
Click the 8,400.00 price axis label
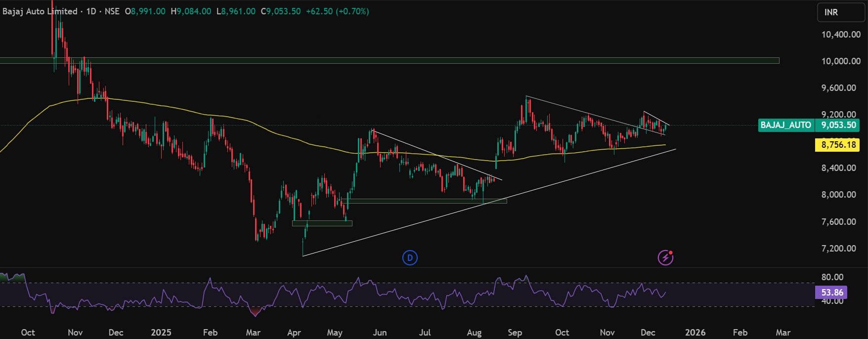tap(838, 168)
